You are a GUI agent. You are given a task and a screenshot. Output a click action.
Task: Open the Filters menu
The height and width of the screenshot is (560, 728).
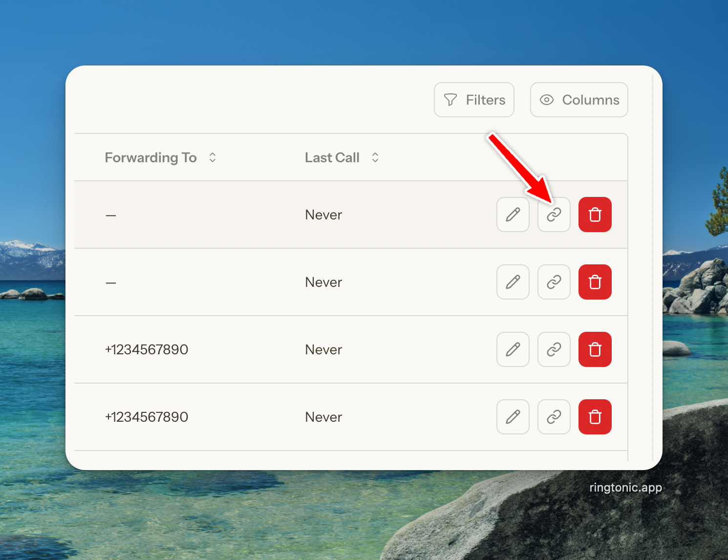(474, 100)
